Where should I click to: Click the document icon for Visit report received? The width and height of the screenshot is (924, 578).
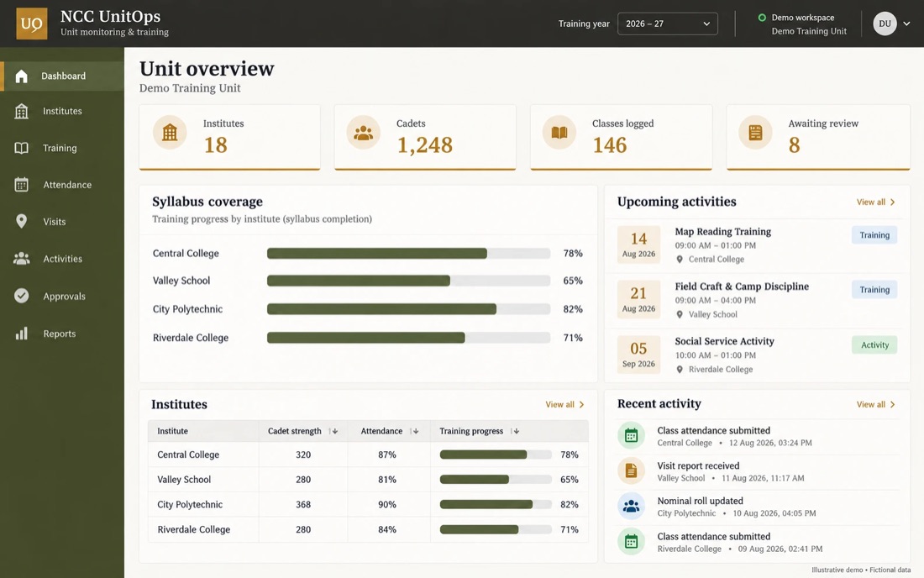(631, 470)
